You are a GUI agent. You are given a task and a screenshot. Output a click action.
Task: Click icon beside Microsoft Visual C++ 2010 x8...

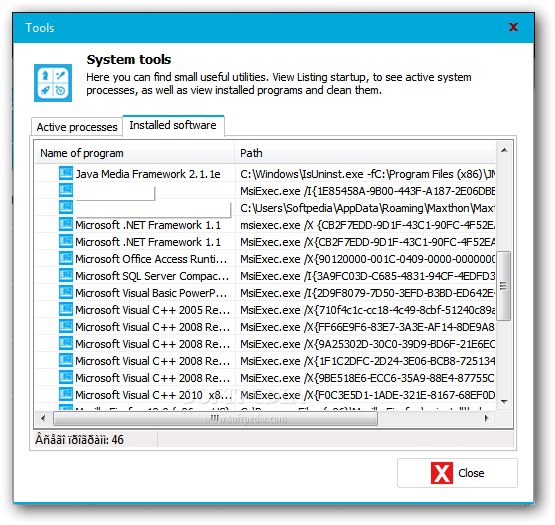[66, 394]
